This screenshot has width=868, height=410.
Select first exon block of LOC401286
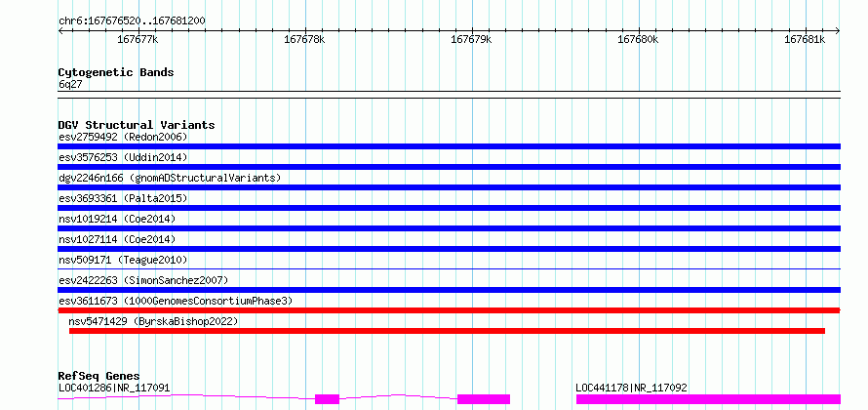tap(327, 399)
